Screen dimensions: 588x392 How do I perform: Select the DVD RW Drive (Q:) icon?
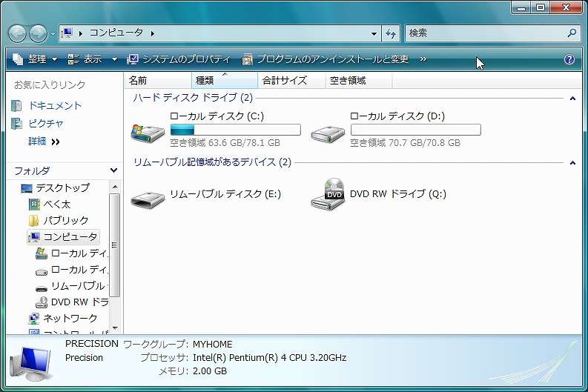point(328,194)
